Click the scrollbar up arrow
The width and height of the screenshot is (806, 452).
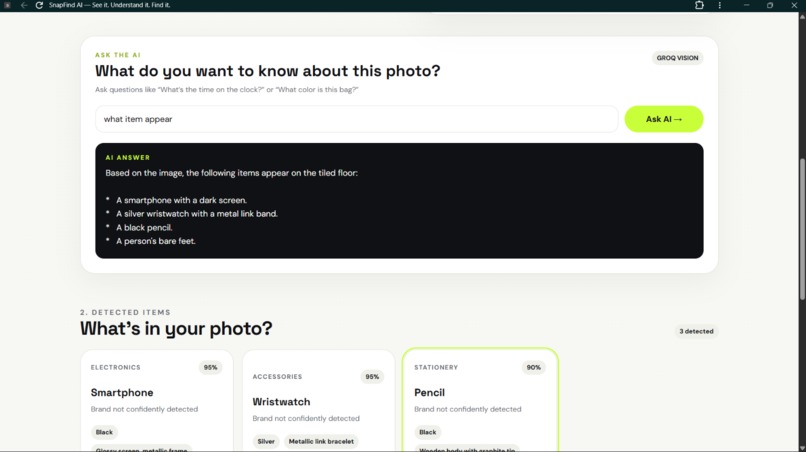802,17
